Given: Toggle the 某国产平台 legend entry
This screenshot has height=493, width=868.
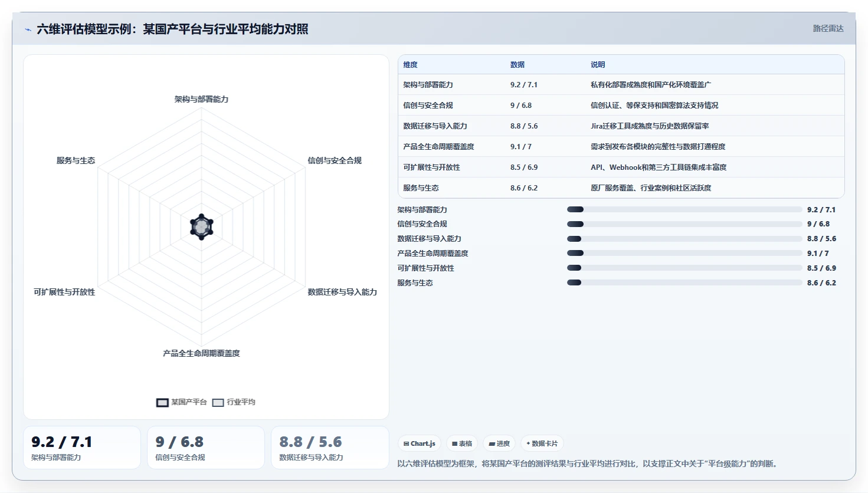Looking at the screenshot, I should [x=182, y=402].
